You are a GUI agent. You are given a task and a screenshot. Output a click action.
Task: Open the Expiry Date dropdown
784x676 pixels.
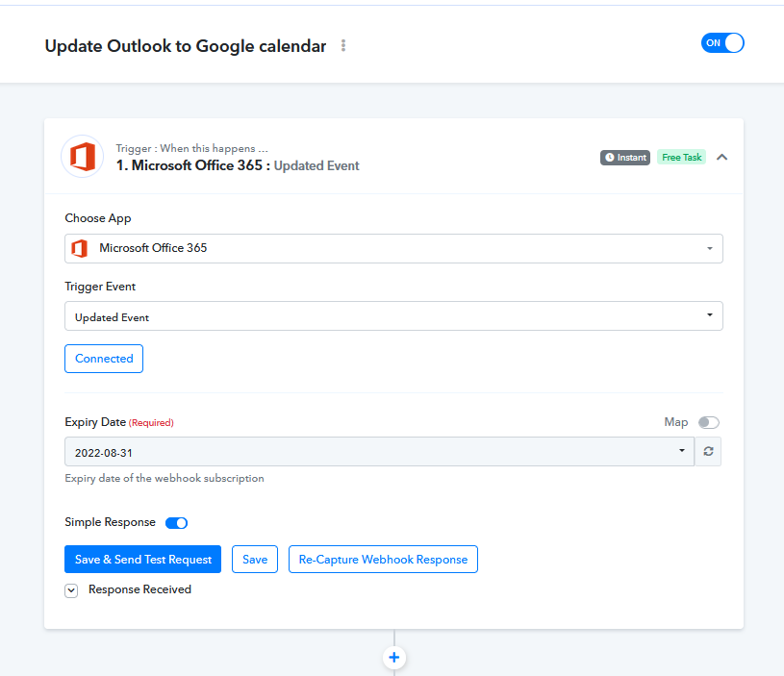[379, 452]
